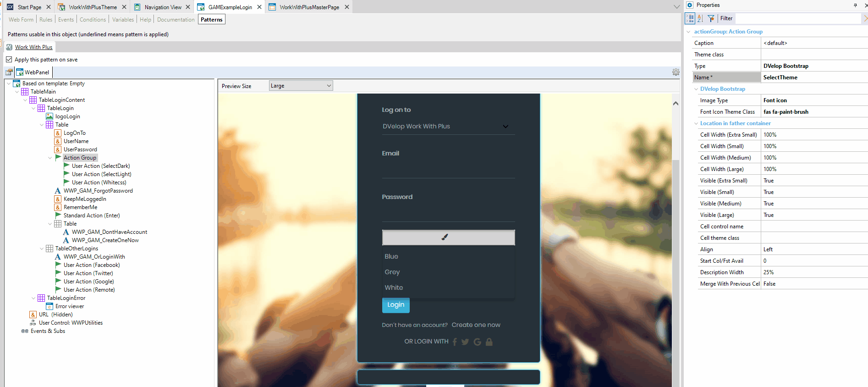The height and width of the screenshot is (387, 868).
Task: Click the Properties filter text box
Action: click(798, 18)
